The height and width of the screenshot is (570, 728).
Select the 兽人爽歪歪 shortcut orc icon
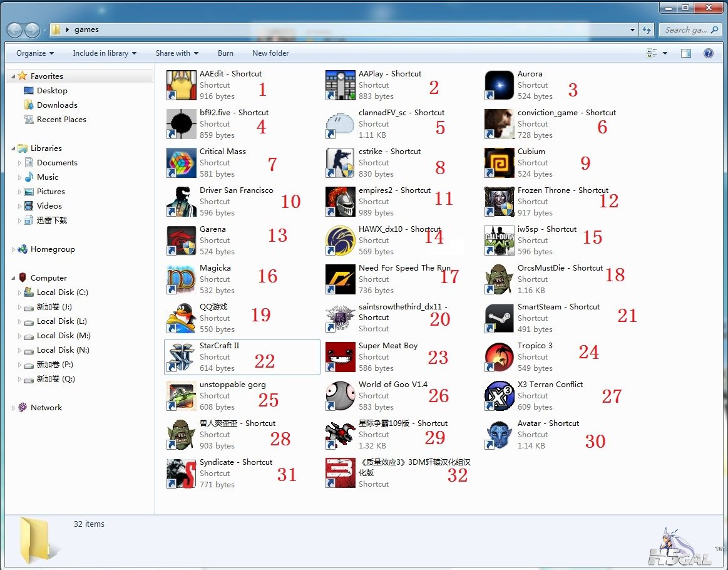coord(181,435)
